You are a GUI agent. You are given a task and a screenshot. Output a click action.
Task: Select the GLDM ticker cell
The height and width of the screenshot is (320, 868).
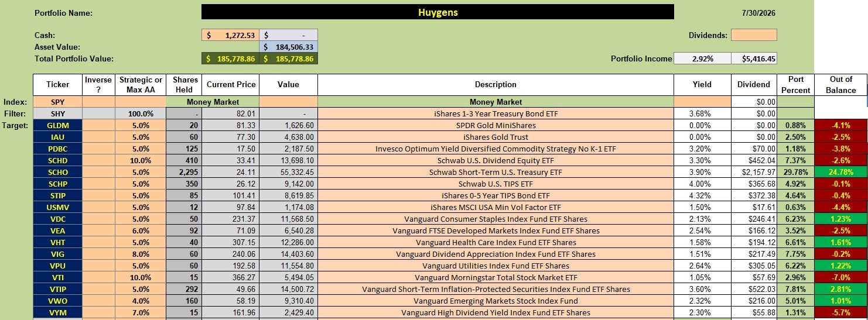tap(57, 125)
